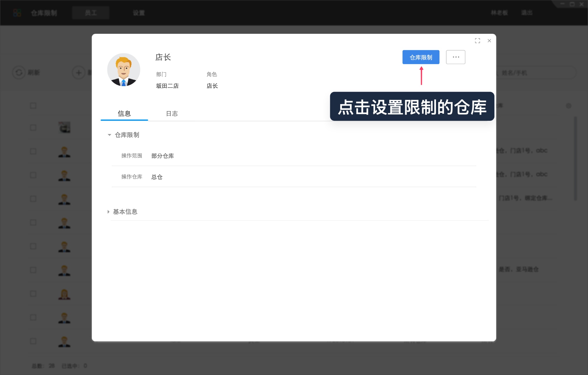Click the 店长 profile avatar

point(123,69)
